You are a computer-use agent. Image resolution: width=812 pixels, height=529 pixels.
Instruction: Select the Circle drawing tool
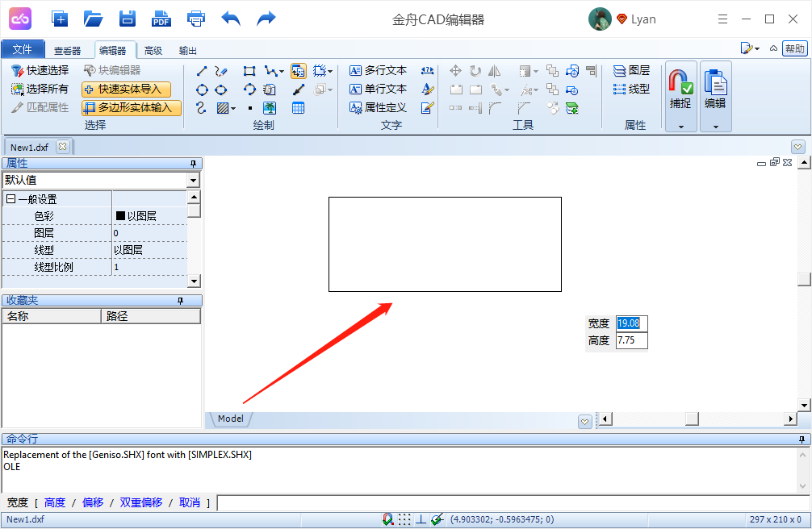202,90
